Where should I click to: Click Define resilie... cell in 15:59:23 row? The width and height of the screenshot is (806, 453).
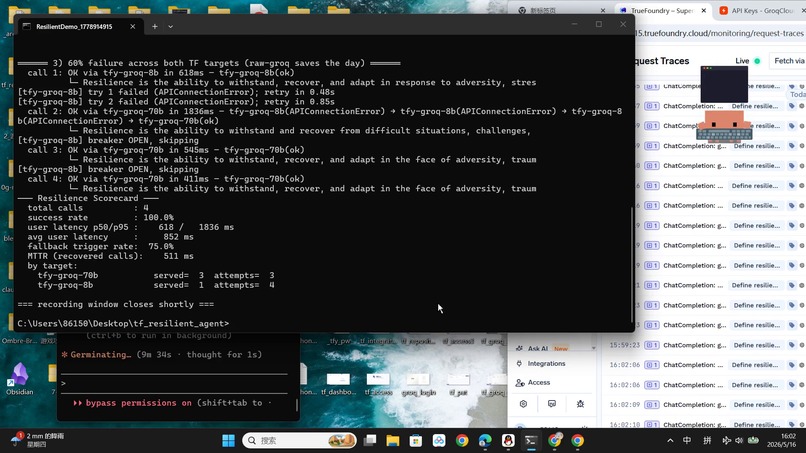756,345
